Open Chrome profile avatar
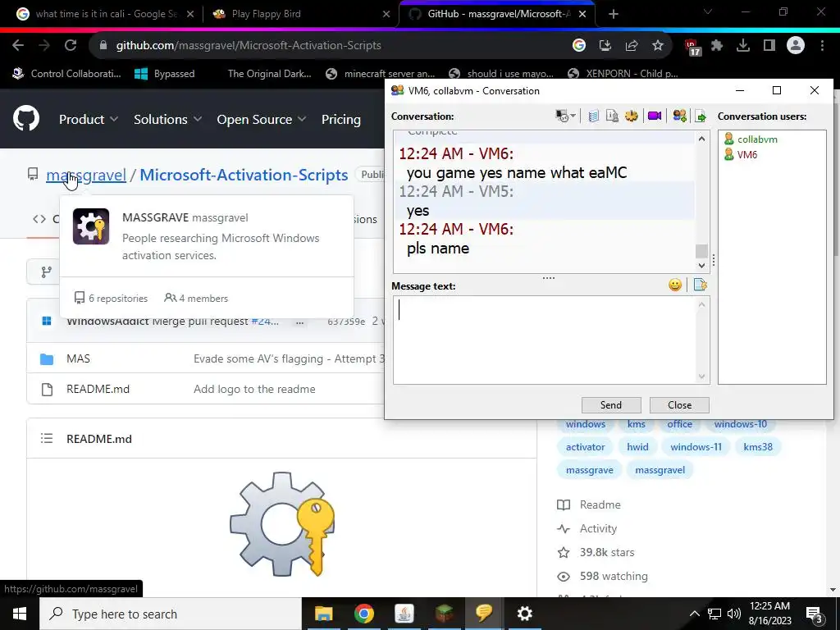 pyautogui.click(x=796, y=46)
